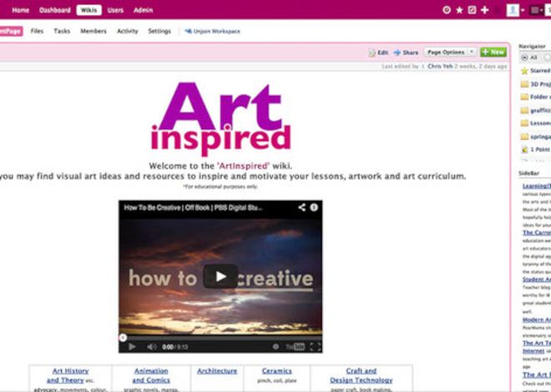The width and height of the screenshot is (551, 392).
Task: Switch to the Members tab
Action: 94,31
